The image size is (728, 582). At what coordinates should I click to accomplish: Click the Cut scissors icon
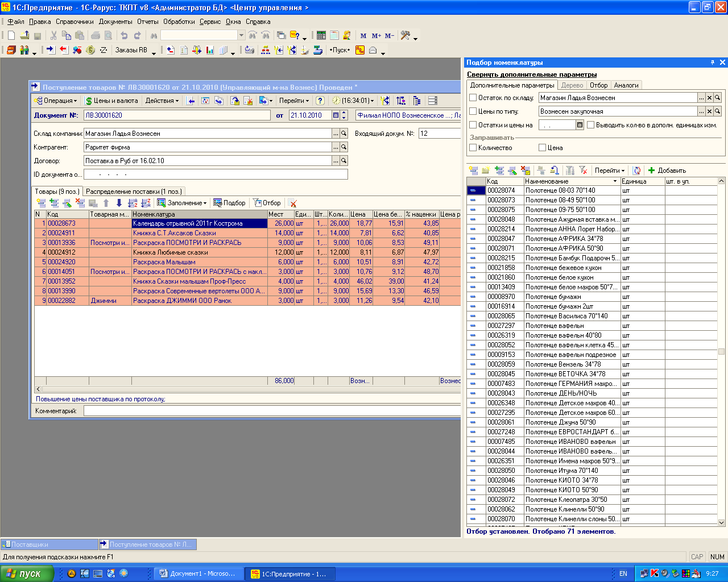click(54, 35)
